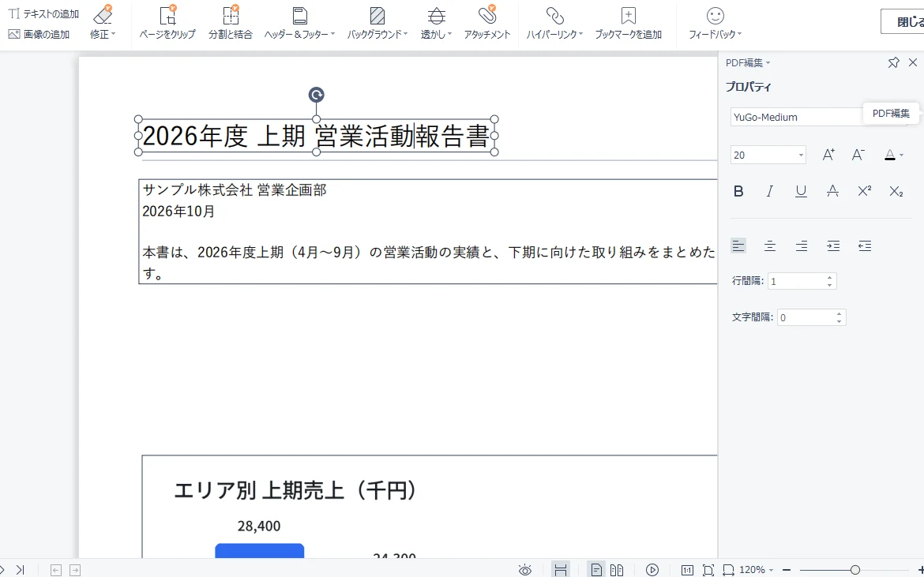Toggle bold formatting
This screenshot has height=577, width=924.
(738, 191)
